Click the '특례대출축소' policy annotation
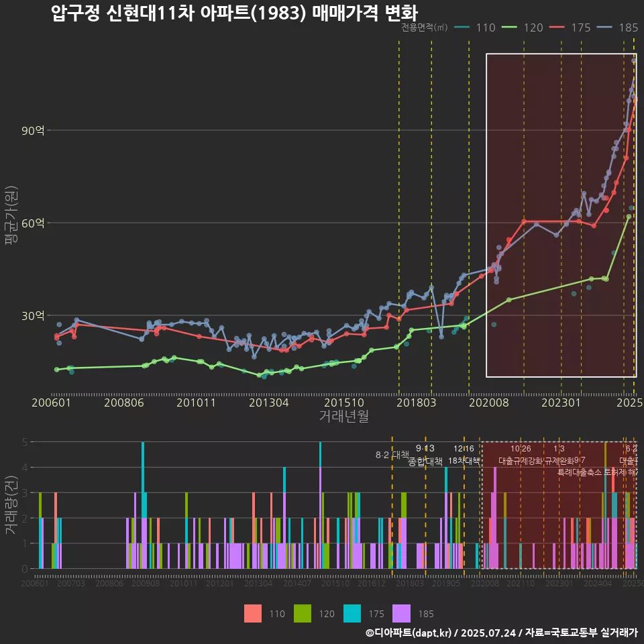 [580, 472]
